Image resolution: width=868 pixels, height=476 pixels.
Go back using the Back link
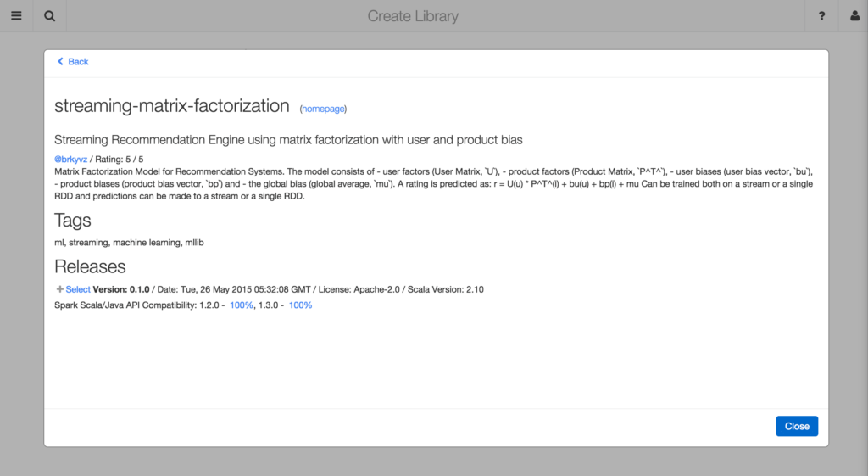point(73,62)
